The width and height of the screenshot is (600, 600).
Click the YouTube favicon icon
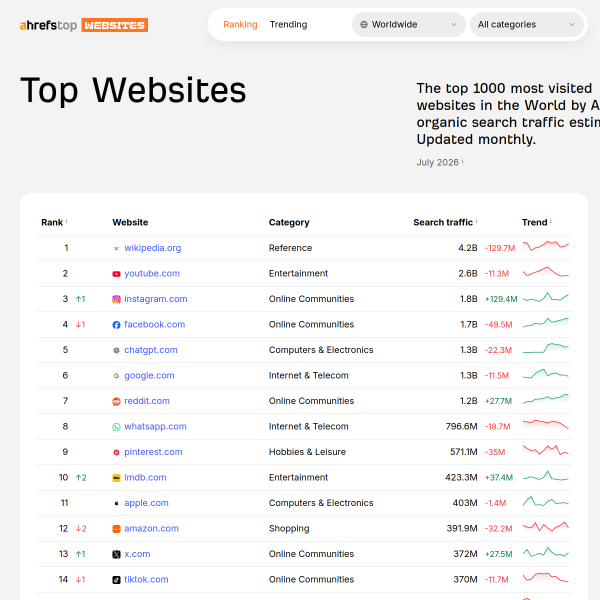(x=116, y=274)
